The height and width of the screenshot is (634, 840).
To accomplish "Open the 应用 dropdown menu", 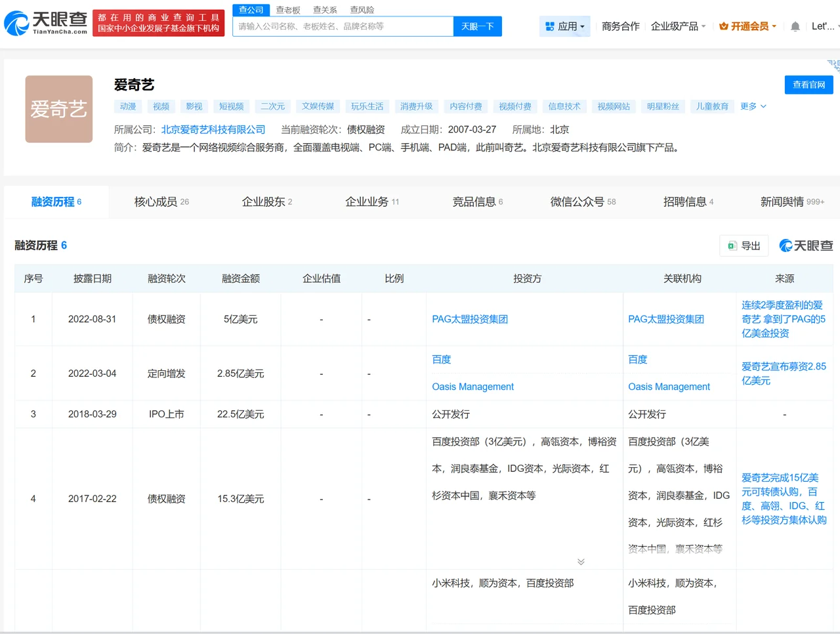I will coord(564,26).
